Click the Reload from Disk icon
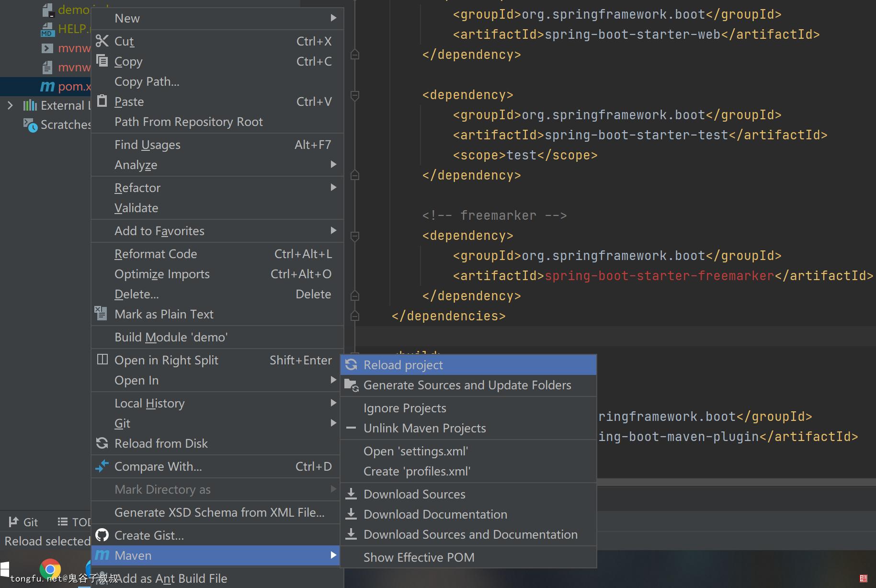Image resolution: width=876 pixels, height=588 pixels. click(x=102, y=443)
